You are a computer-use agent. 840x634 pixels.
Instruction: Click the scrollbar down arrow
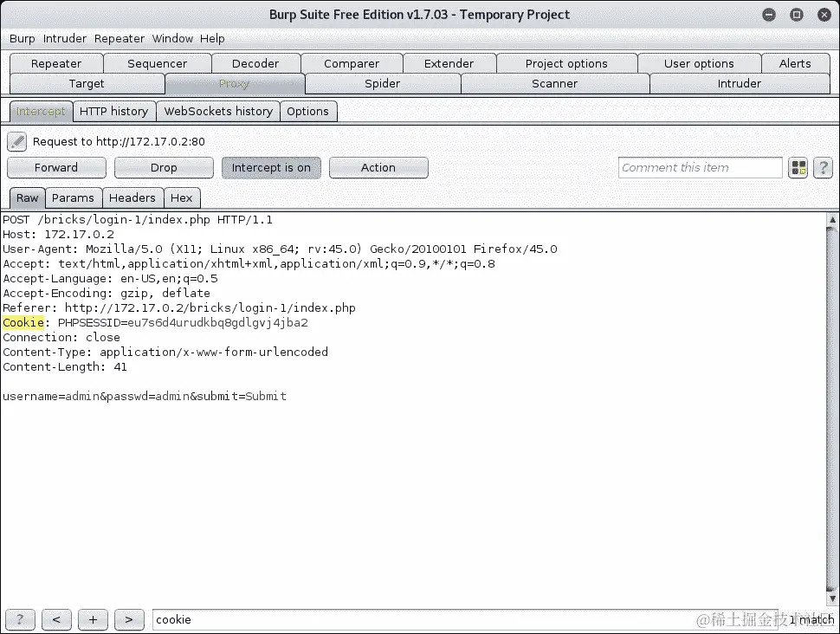pyautogui.click(x=832, y=598)
